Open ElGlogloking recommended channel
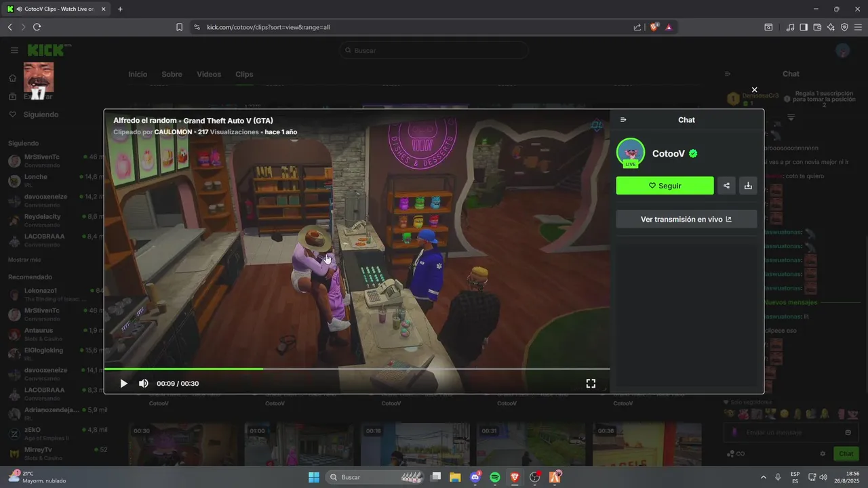This screenshot has height=488, width=868. (x=54, y=353)
